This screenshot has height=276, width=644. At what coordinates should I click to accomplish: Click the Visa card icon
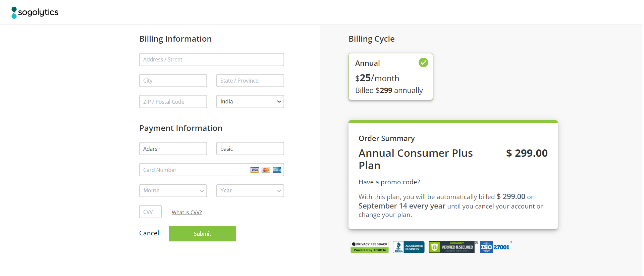tap(255, 170)
